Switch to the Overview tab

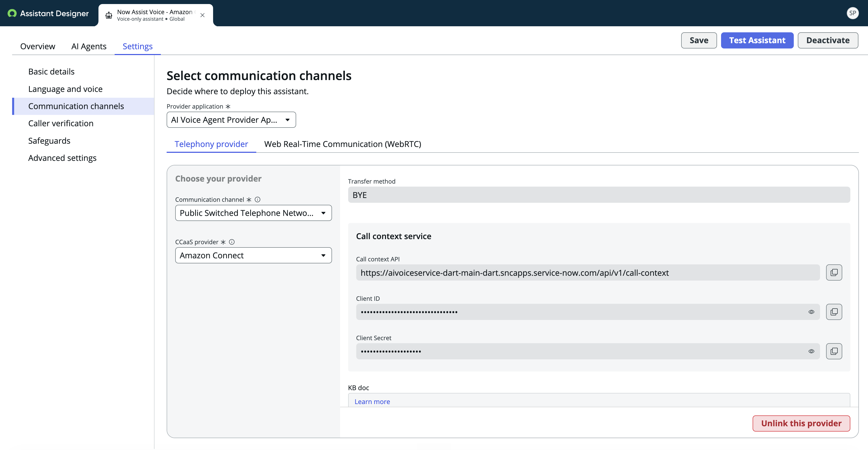[38, 46]
